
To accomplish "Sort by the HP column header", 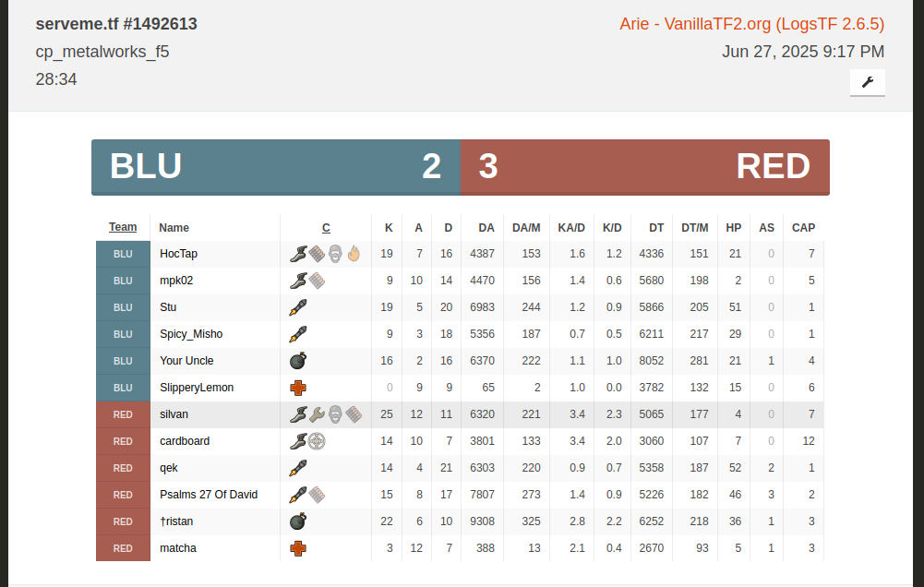I will [733, 227].
